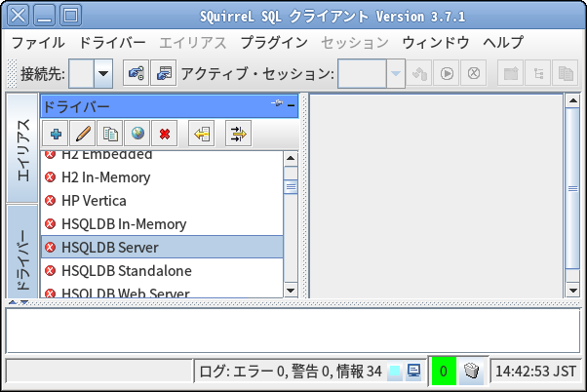
Task: Click the green 0 memory indicator
Action: [444, 371]
